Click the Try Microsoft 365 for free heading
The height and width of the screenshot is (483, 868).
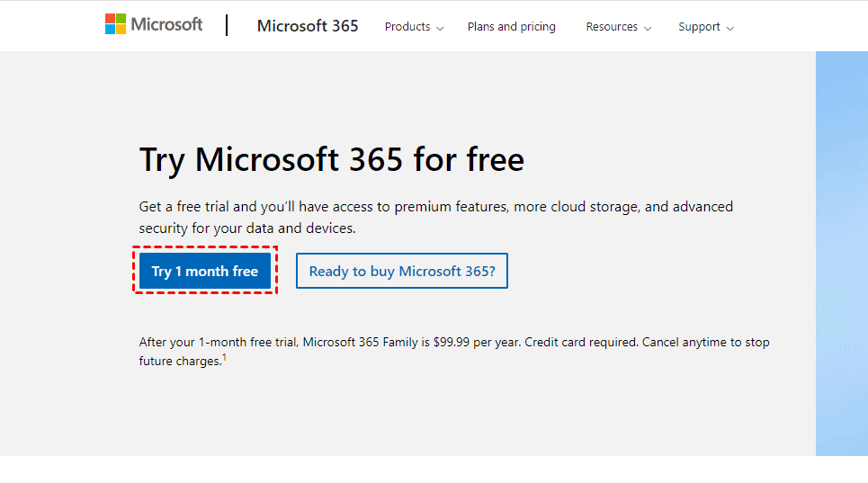pyautogui.click(x=331, y=160)
